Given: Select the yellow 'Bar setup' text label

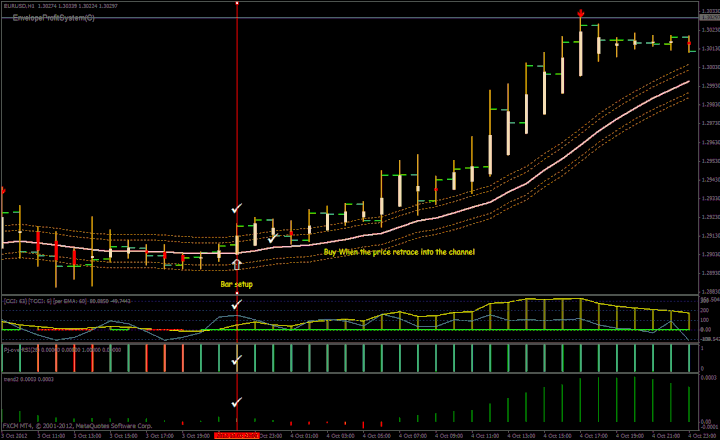Looking at the screenshot, I should point(236,284).
